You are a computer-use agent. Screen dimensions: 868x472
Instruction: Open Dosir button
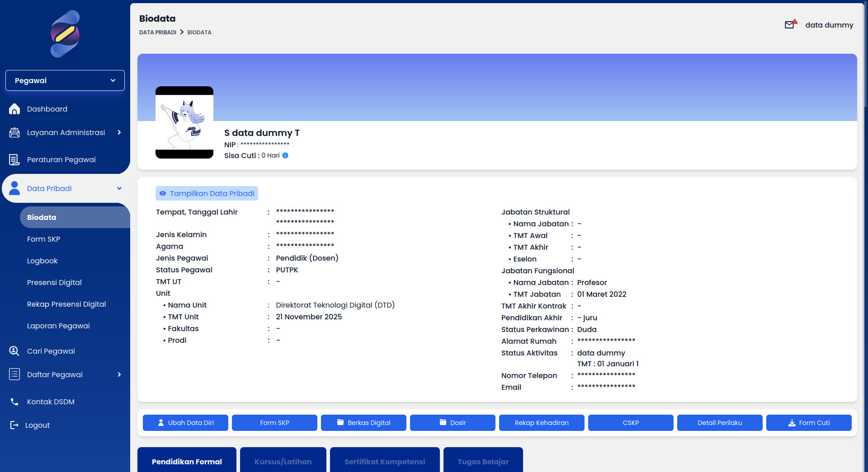point(453,423)
